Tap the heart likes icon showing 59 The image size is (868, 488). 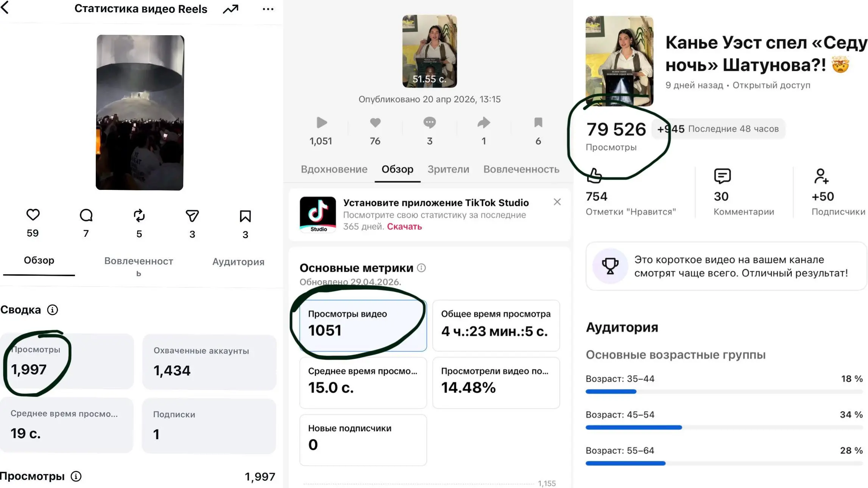point(33,215)
